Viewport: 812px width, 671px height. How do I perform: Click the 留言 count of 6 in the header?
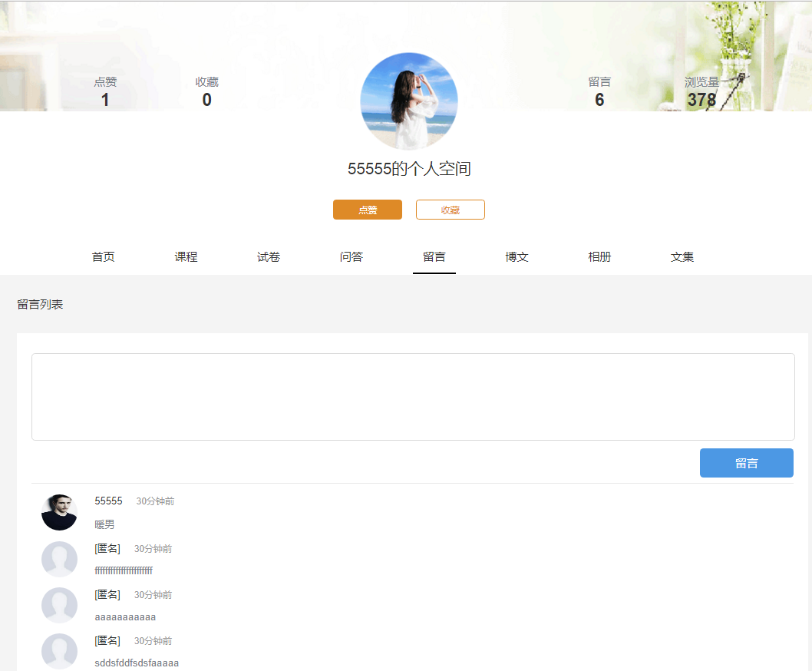pos(599,100)
